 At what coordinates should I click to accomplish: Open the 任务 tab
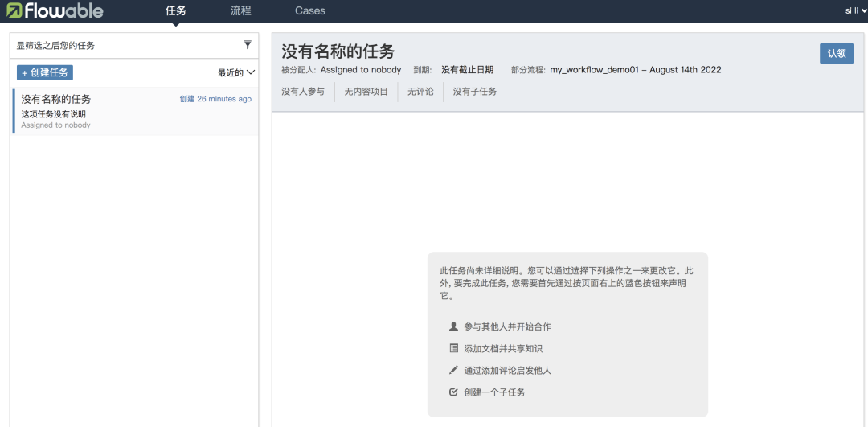(175, 10)
